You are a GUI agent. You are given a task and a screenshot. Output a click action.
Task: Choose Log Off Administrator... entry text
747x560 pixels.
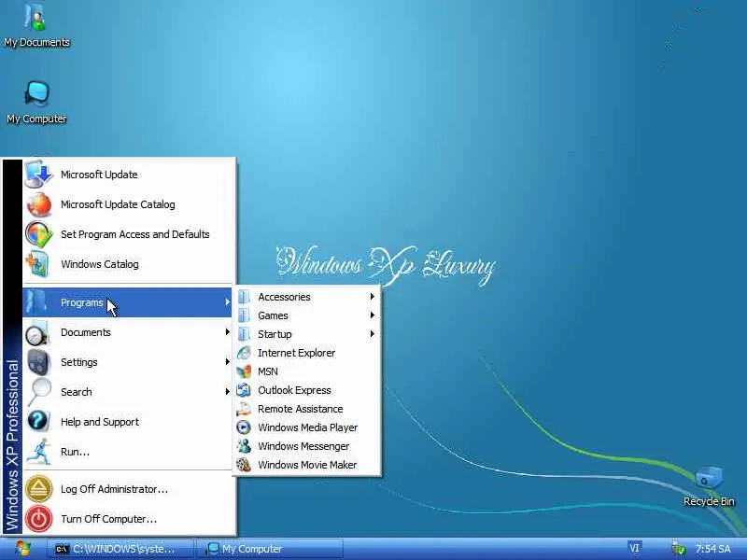(114, 489)
